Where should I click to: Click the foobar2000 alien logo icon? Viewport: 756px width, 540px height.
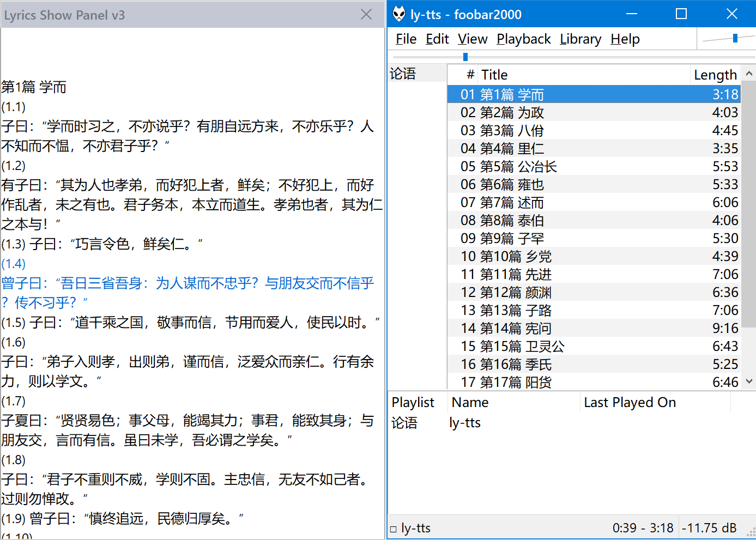click(399, 14)
